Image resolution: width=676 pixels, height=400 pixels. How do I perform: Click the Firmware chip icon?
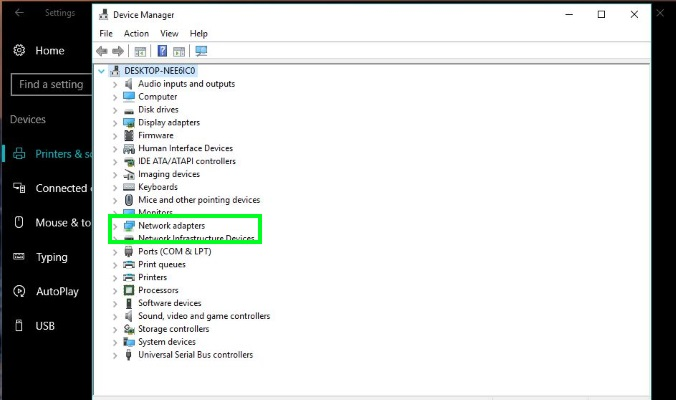128,135
